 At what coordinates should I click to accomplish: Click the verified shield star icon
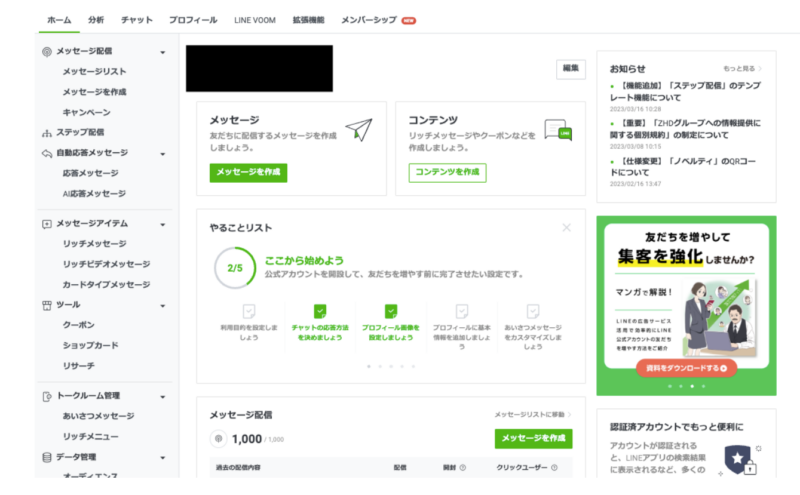[x=738, y=458]
